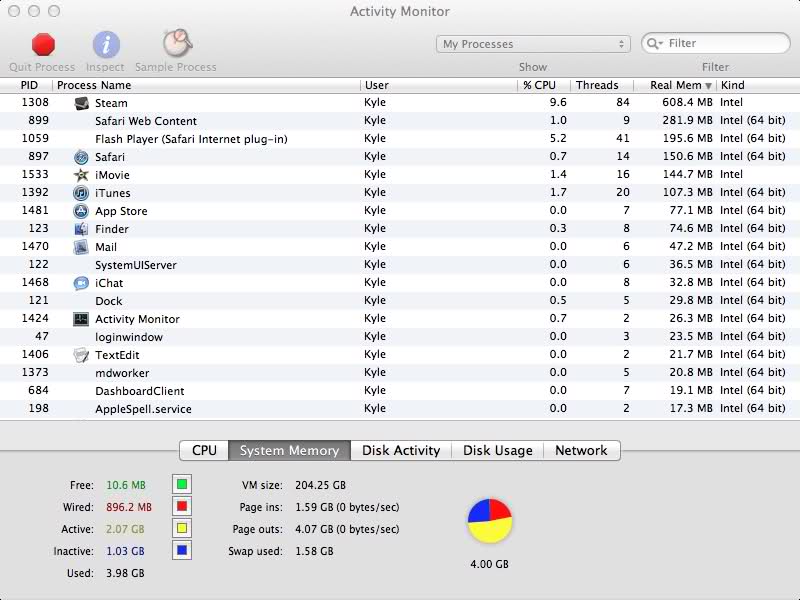Click into the Filter search field
Viewport: 800px width, 600px height.
coord(715,43)
